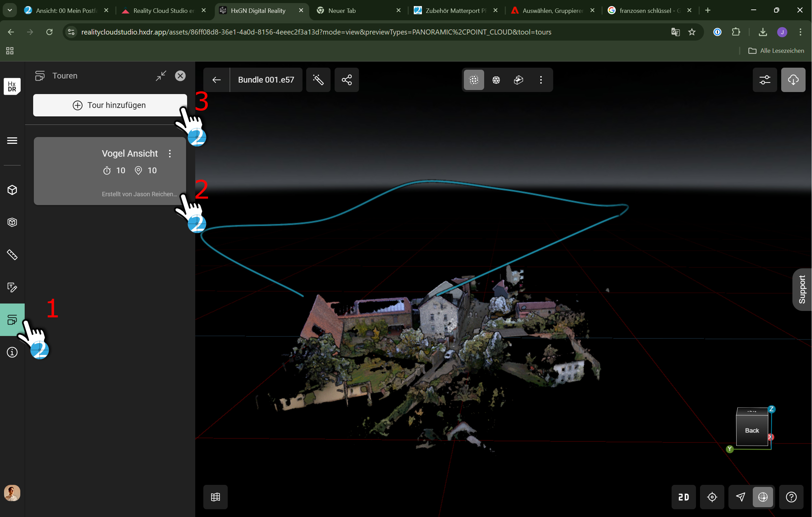Open the apps grid in the bookmarks bar
This screenshot has width=812, height=517.
10,51
